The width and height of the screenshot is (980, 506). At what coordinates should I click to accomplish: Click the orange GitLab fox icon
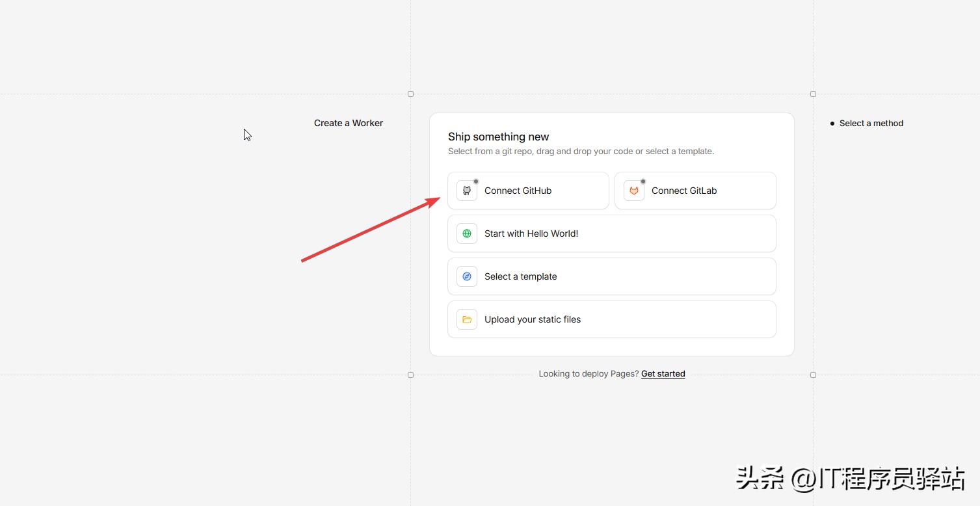pyautogui.click(x=634, y=191)
